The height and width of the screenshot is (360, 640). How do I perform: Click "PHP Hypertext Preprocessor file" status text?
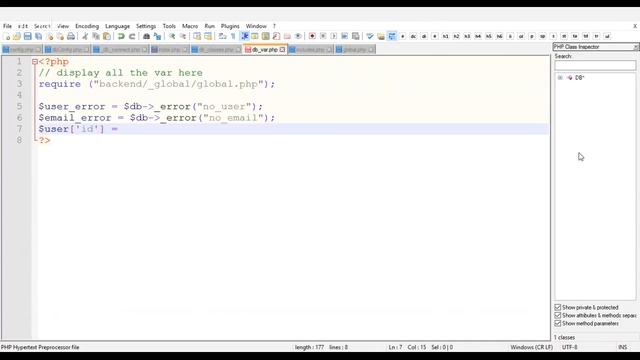(x=40, y=347)
